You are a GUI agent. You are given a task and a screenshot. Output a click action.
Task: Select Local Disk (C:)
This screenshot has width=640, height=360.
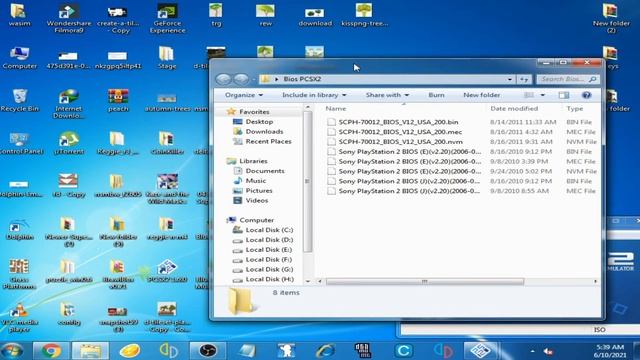tap(269, 230)
